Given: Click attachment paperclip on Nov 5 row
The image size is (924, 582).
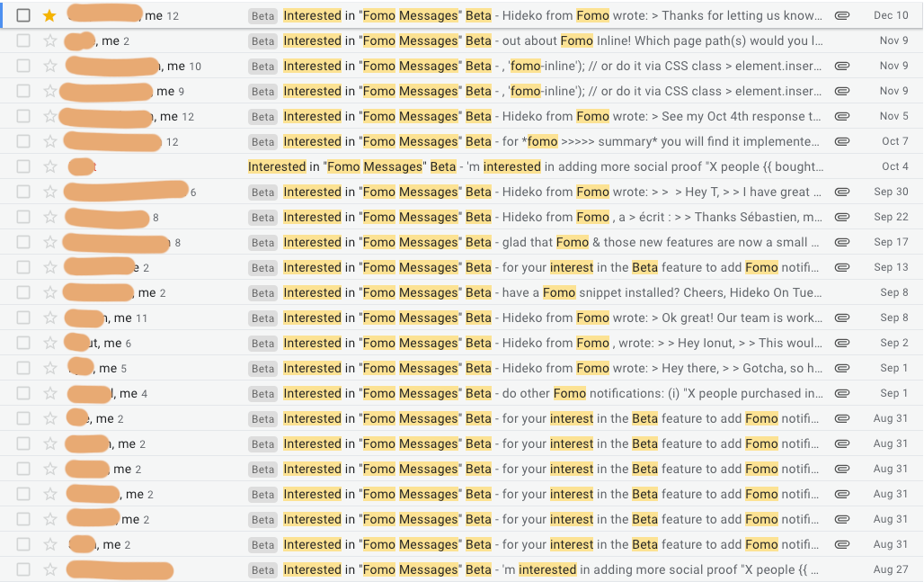Looking at the screenshot, I should [842, 116].
